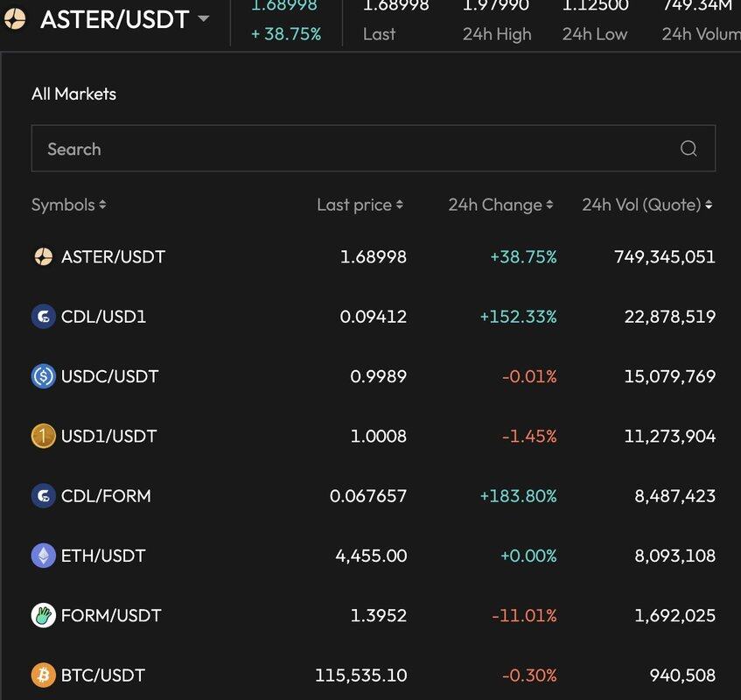Sort by 24h Vol (Quote) column
This screenshot has height=700, width=741.
coord(647,205)
